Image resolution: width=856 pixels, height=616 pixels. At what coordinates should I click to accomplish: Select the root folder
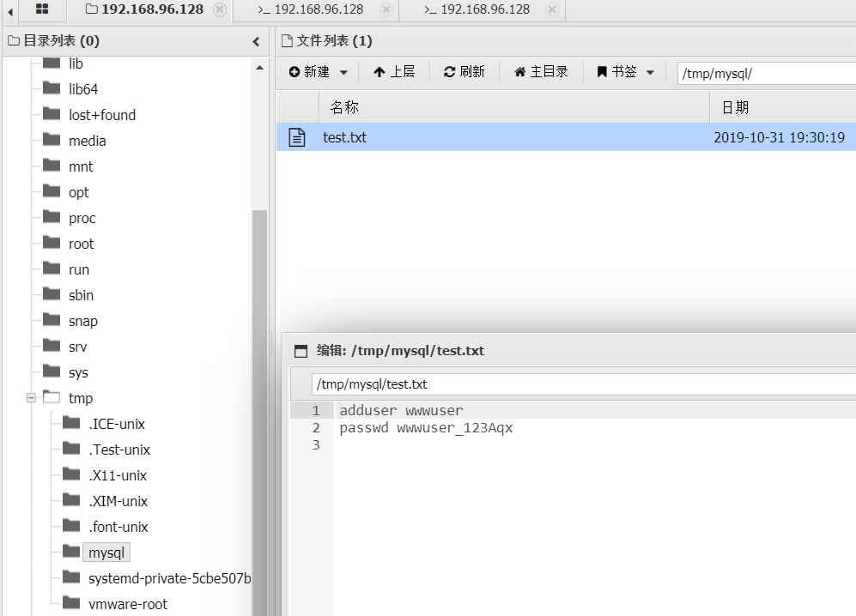(82, 244)
